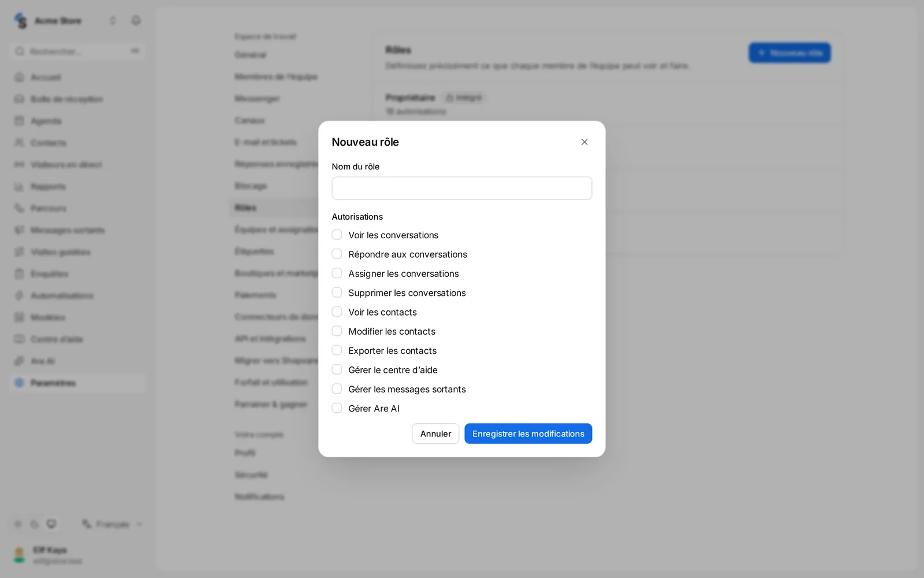Click the search magnifier icon
The height and width of the screenshot is (578, 924).
click(x=20, y=51)
